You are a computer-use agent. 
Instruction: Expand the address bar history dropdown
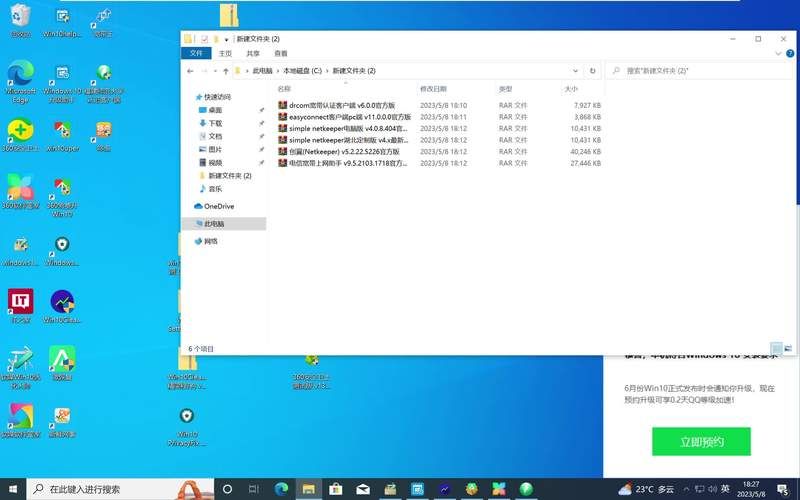(576, 71)
